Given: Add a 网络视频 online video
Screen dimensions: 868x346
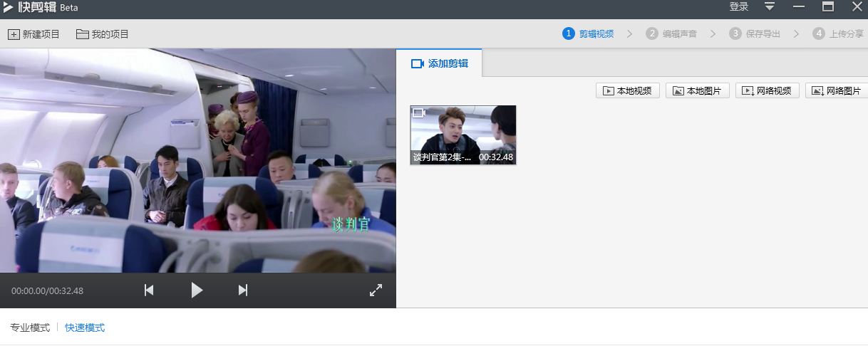Looking at the screenshot, I should (x=768, y=90).
